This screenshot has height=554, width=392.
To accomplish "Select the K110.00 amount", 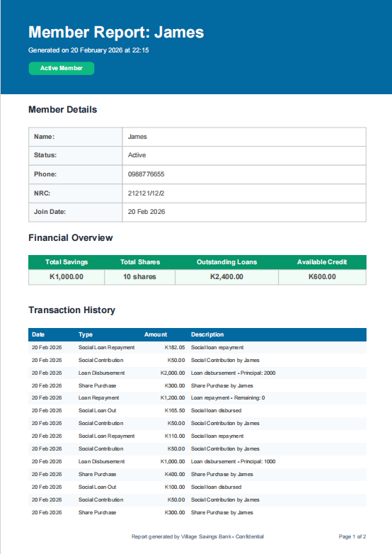I will coord(175,436).
